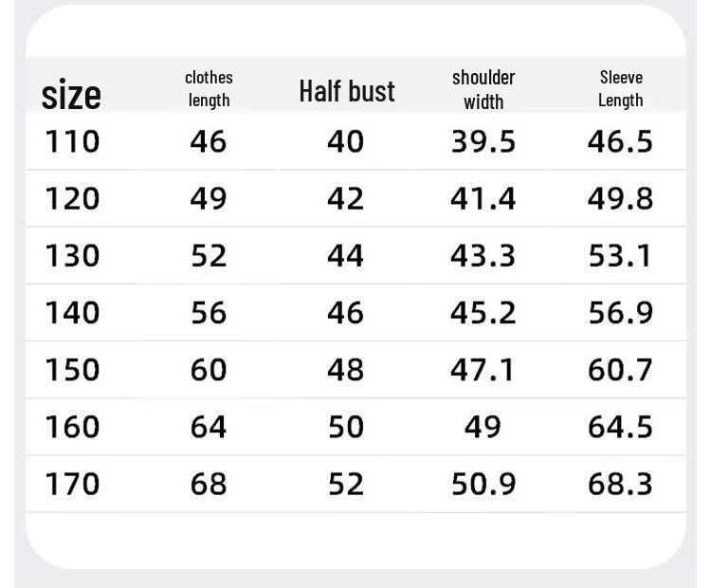Select size 130 row label
The image size is (711, 588).
click(73, 255)
